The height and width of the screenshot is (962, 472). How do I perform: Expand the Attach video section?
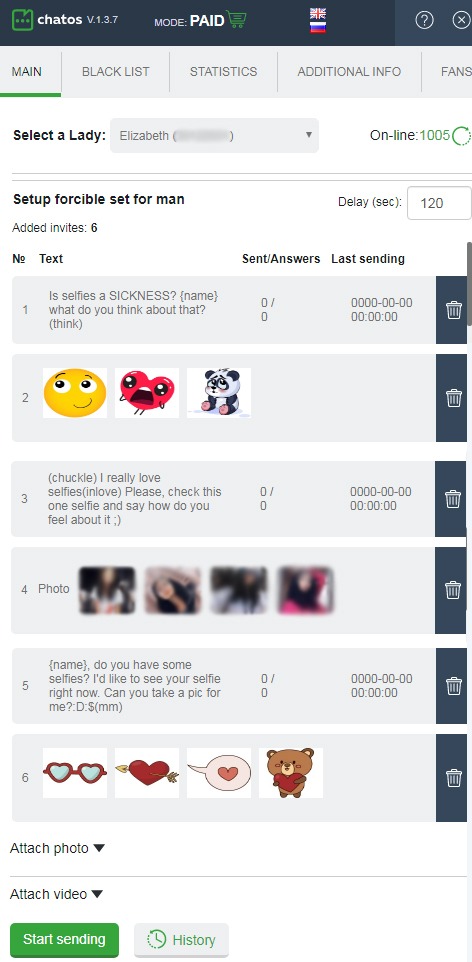pos(56,895)
